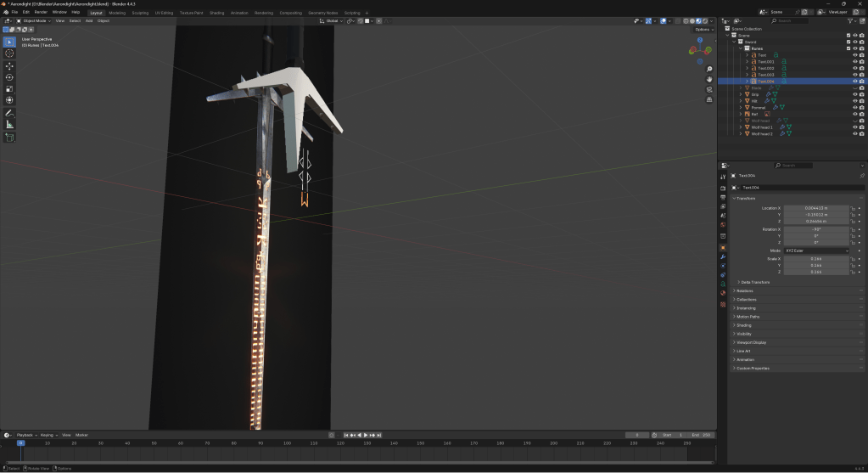Toggle camera view gizmo icon

click(709, 89)
